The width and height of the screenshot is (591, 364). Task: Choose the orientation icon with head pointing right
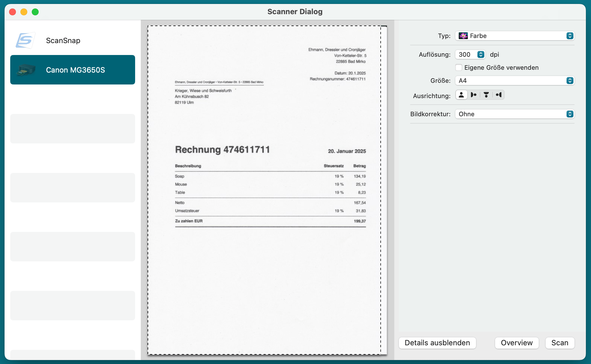click(x=473, y=95)
